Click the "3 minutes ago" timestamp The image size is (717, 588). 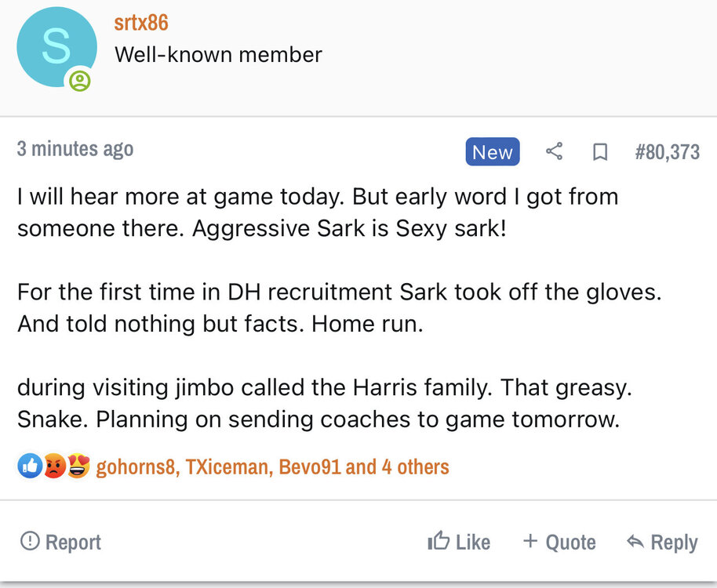pyautogui.click(x=75, y=149)
